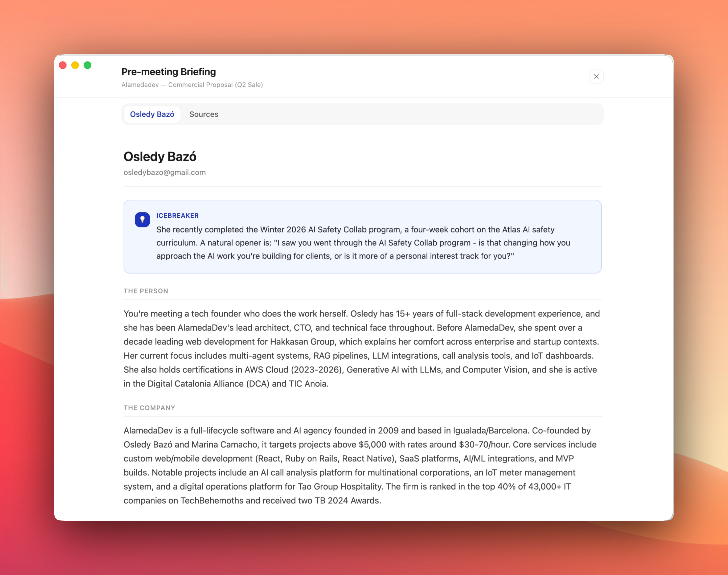Click the green fullscreen window button
Image resolution: width=728 pixels, height=575 pixels.
(88, 65)
